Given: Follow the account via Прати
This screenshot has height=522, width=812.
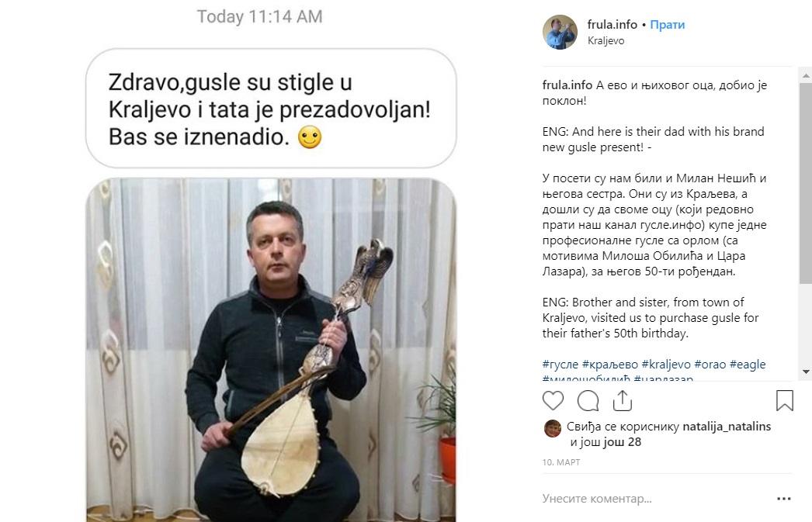Looking at the screenshot, I should [x=667, y=24].
